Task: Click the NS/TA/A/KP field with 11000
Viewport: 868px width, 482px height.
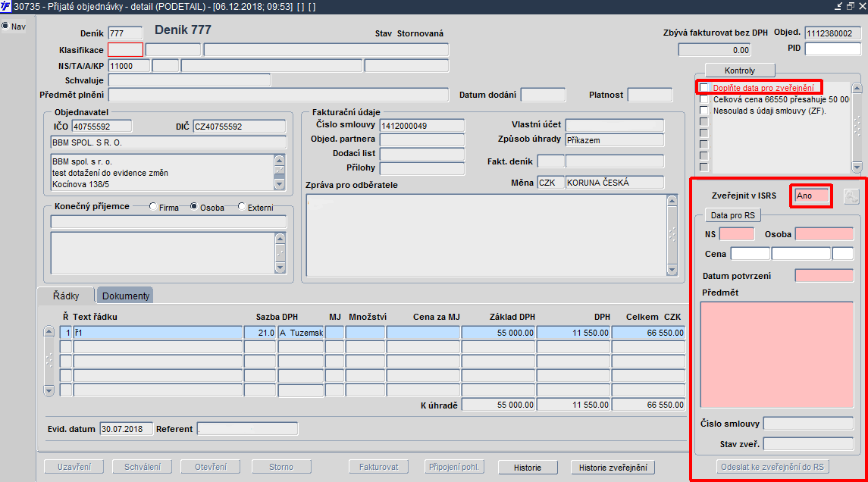Action: (129, 66)
